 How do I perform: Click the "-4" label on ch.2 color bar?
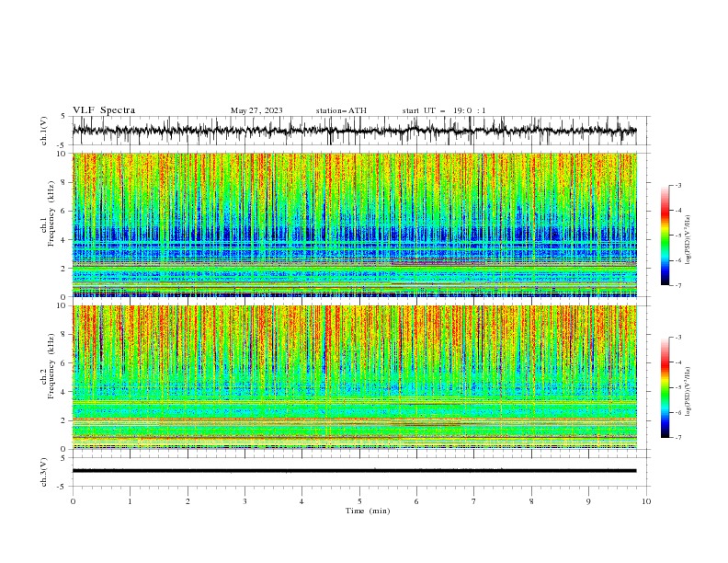pos(678,362)
